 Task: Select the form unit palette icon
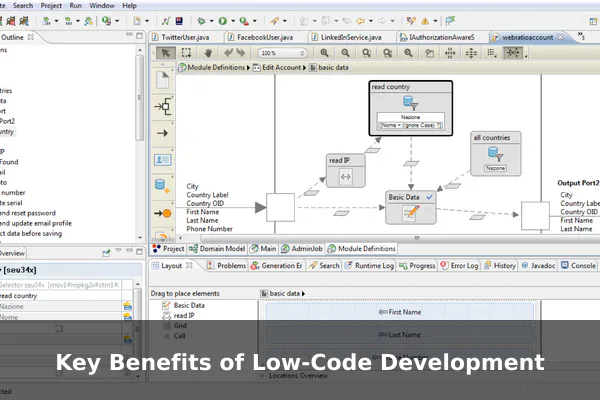(163, 160)
